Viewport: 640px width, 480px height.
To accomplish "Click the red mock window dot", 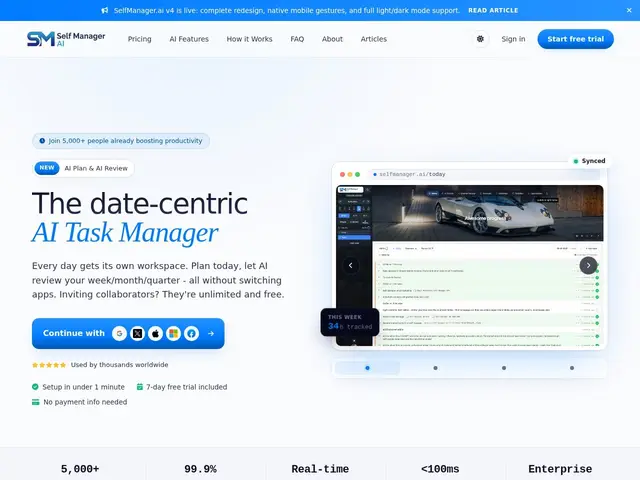I will 342,174.
